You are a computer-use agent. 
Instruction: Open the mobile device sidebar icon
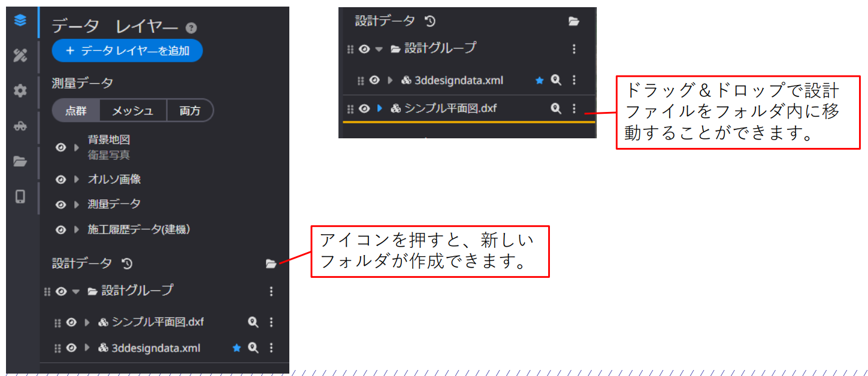tap(20, 196)
